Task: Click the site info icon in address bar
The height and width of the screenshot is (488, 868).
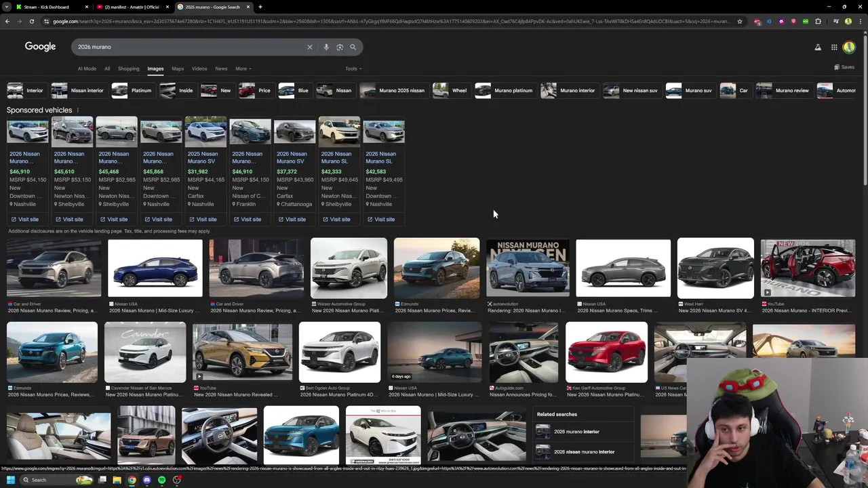Action: [45, 21]
